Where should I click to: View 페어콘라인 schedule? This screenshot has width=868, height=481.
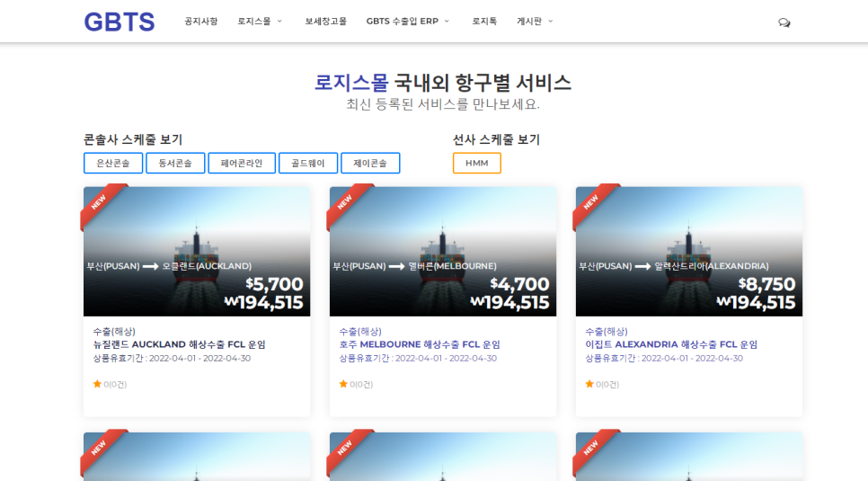pyautogui.click(x=242, y=163)
